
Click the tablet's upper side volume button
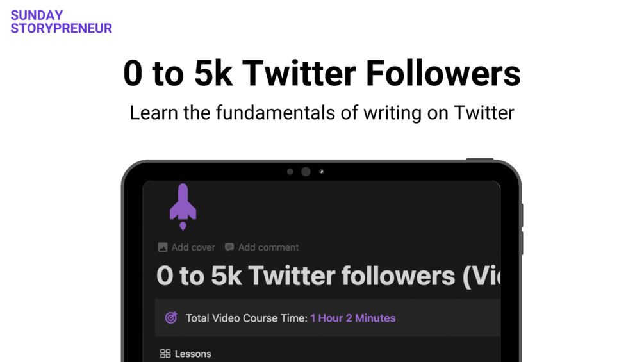[x=522, y=215]
